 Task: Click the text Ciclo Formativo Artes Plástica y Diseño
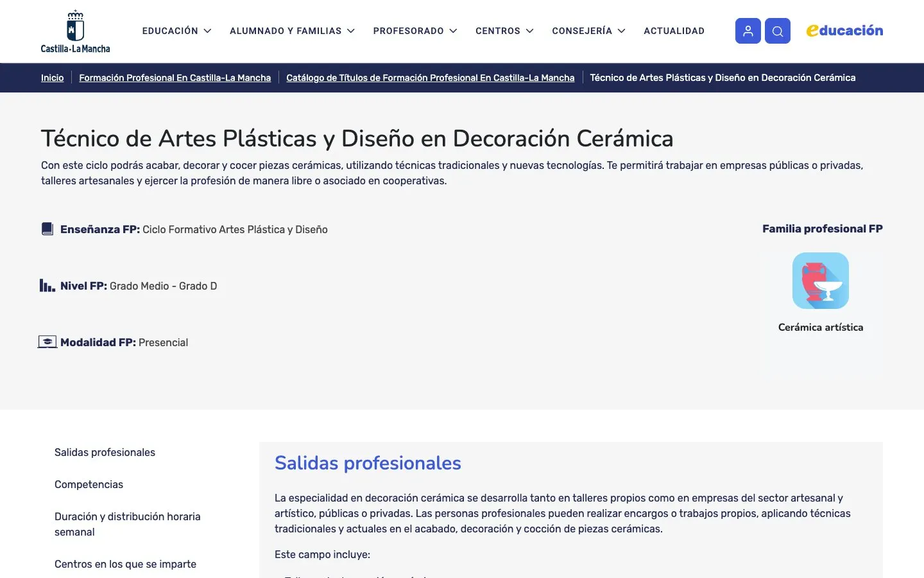(x=235, y=229)
